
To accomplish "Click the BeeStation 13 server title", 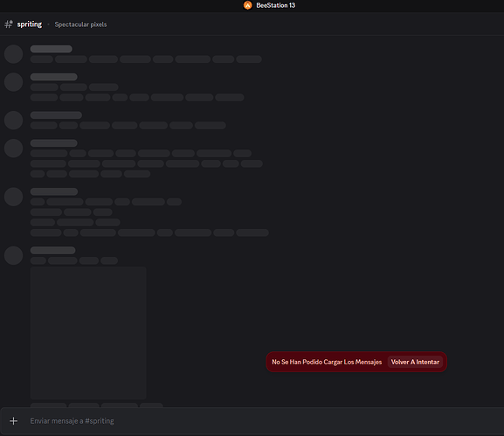I will (x=275, y=5).
